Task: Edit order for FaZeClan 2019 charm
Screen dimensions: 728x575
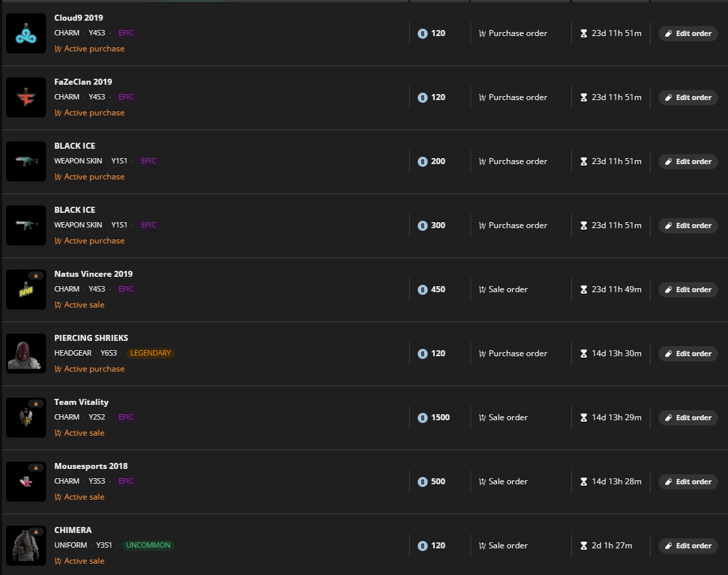Action: 688,97
